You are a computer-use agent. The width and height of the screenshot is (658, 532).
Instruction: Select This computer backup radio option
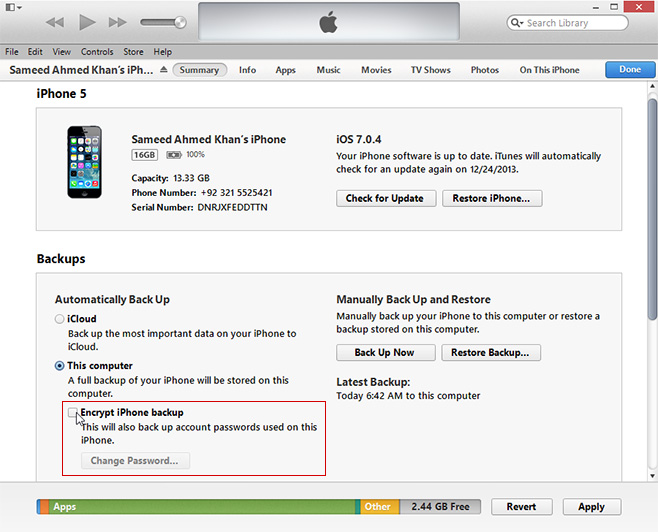tap(59, 366)
